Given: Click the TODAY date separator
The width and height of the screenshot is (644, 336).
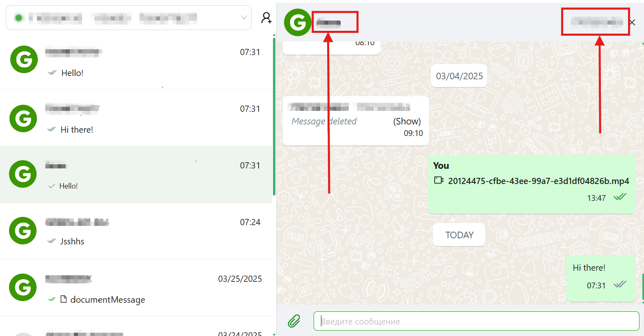Looking at the screenshot, I should tap(459, 235).
